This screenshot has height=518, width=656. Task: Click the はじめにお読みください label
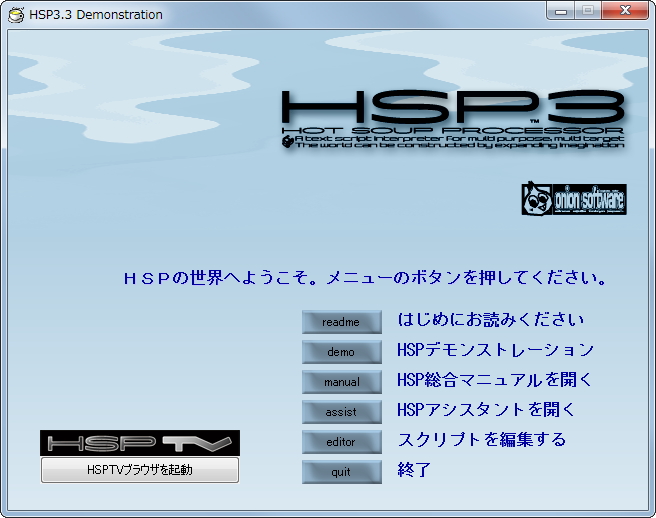[x=490, y=320]
